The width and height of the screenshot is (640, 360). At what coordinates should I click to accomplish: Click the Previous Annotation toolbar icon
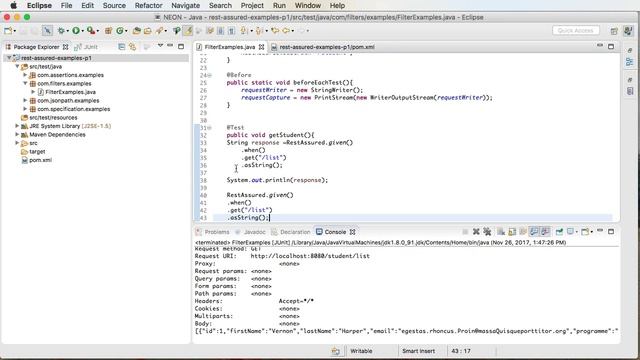tap(259, 31)
